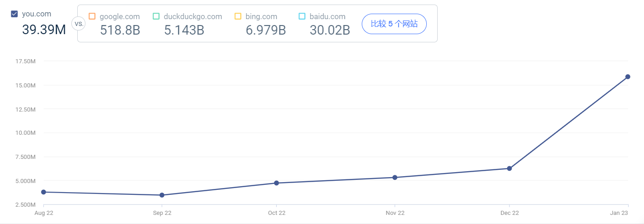
Task: Select the Nov 22 data point
Action: pyautogui.click(x=394, y=178)
